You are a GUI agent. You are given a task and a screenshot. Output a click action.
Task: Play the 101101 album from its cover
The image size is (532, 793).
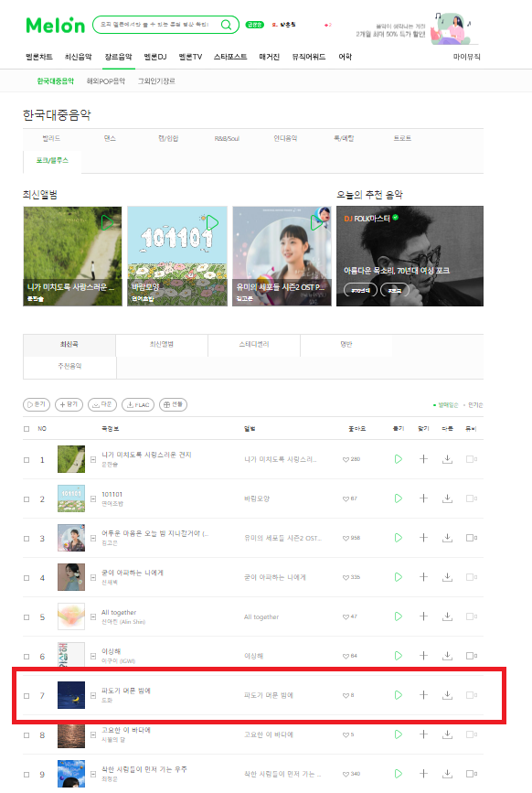click(x=212, y=222)
